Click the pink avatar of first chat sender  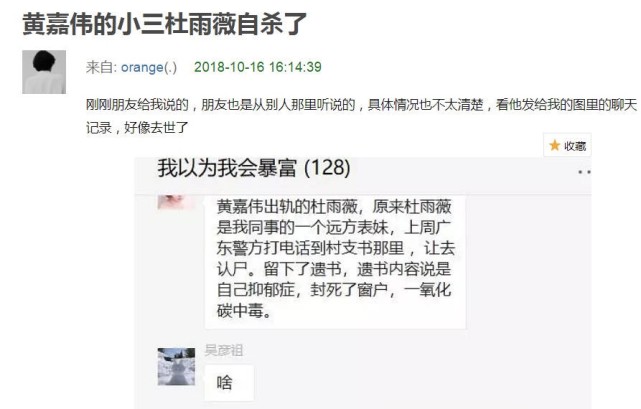point(175,202)
